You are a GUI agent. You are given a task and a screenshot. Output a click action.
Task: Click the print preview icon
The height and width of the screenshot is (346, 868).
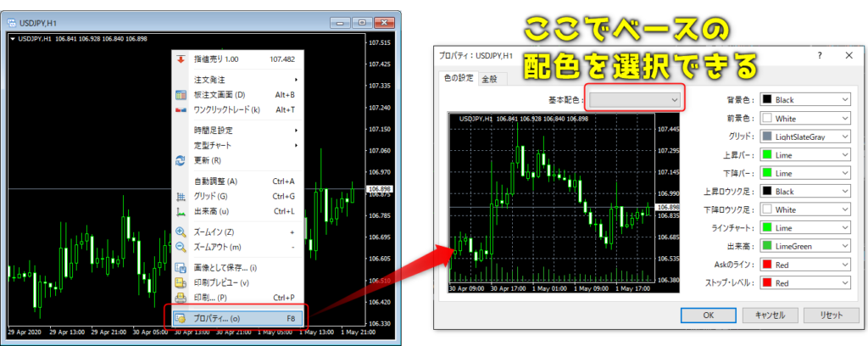[x=181, y=283]
